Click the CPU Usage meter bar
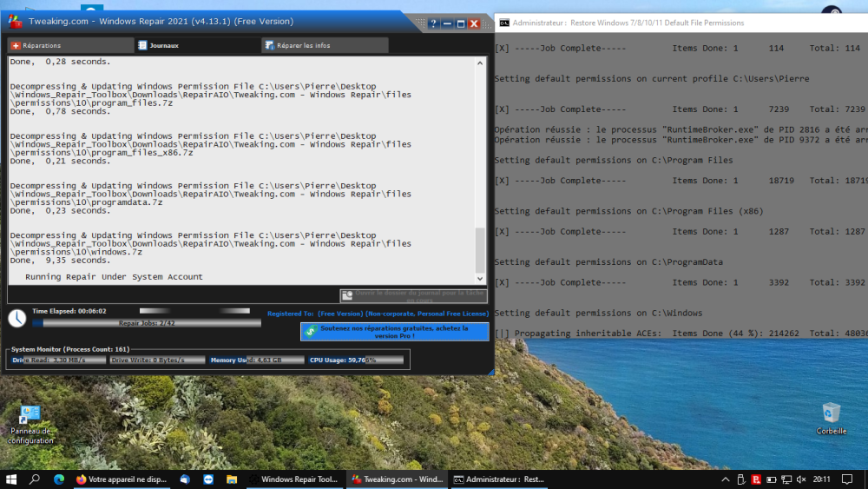 pyautogui.click(x=356, y=360)
